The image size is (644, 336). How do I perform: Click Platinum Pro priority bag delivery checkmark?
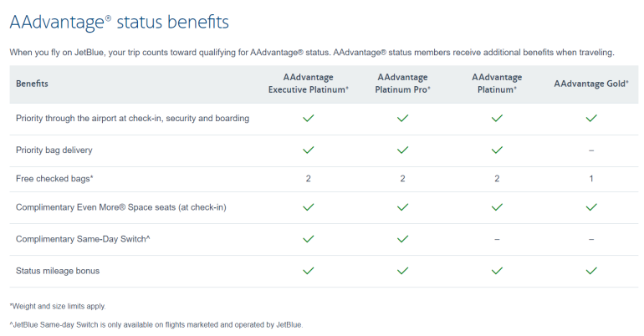[402, 150]
